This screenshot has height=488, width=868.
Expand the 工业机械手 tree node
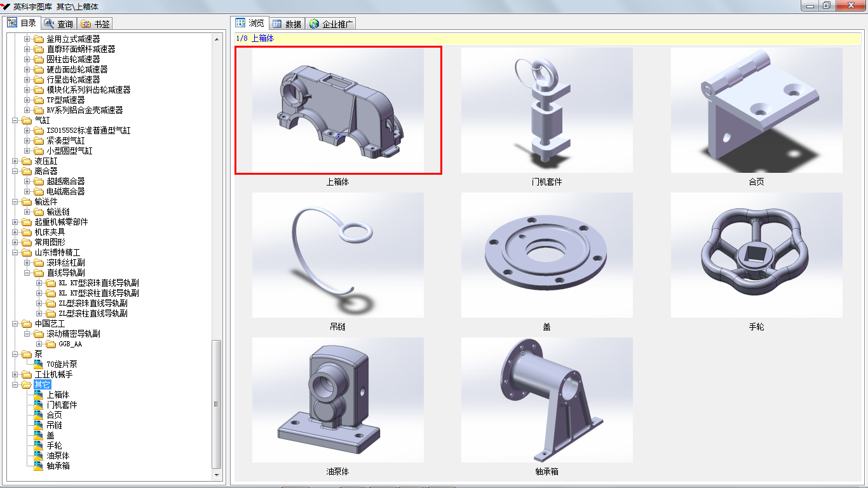click(x=15, y=374)
